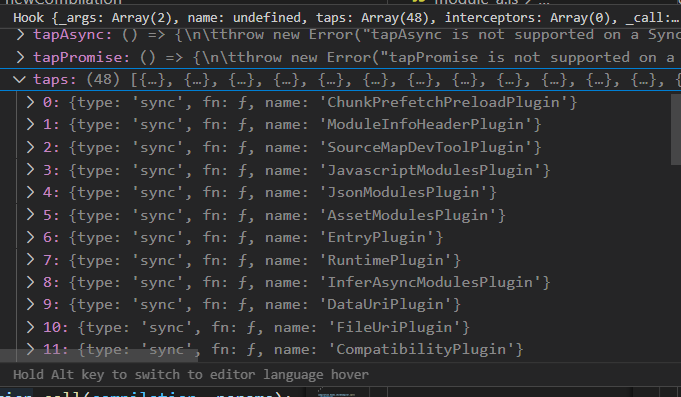Collapse the taps array chevron

(19, 79)
